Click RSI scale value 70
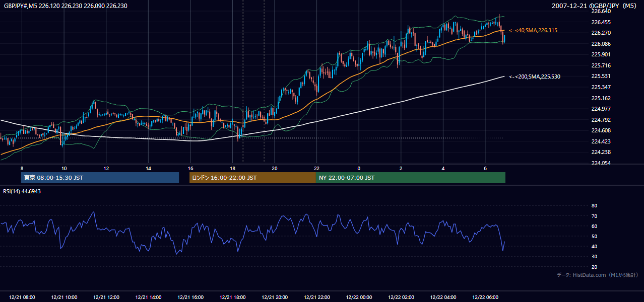The height and width of the screenshot is (302, 644). (594, 216)
